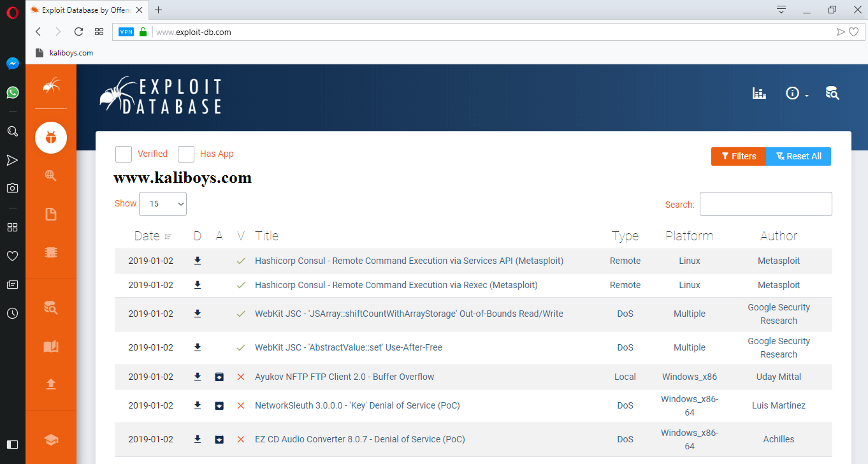868x464 pixels.
Task: Download Ayukov NFTP exploit file
Action: click(x=198, y=377)
